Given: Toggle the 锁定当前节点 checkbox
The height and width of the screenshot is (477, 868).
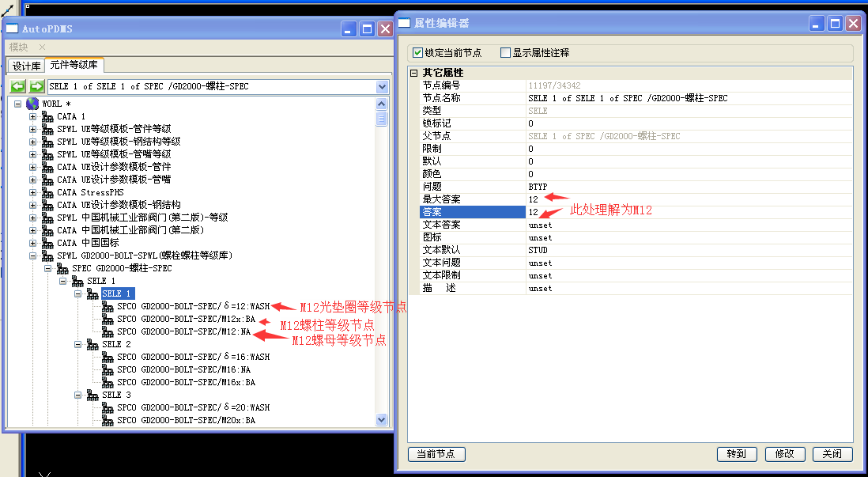Looking at the screenshot, I should (x=418, y=53).
